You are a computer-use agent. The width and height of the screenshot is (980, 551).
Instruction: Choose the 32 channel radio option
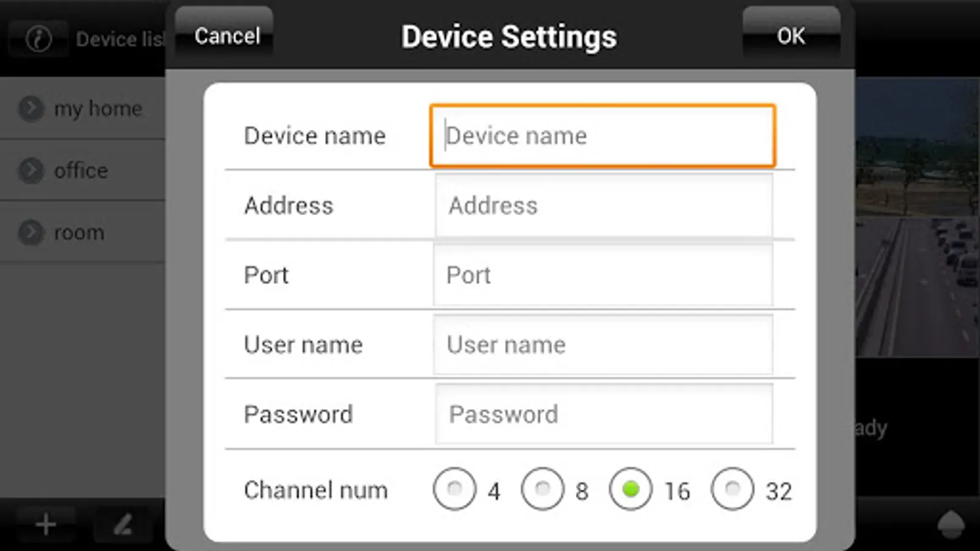click(x=733, y=489)
